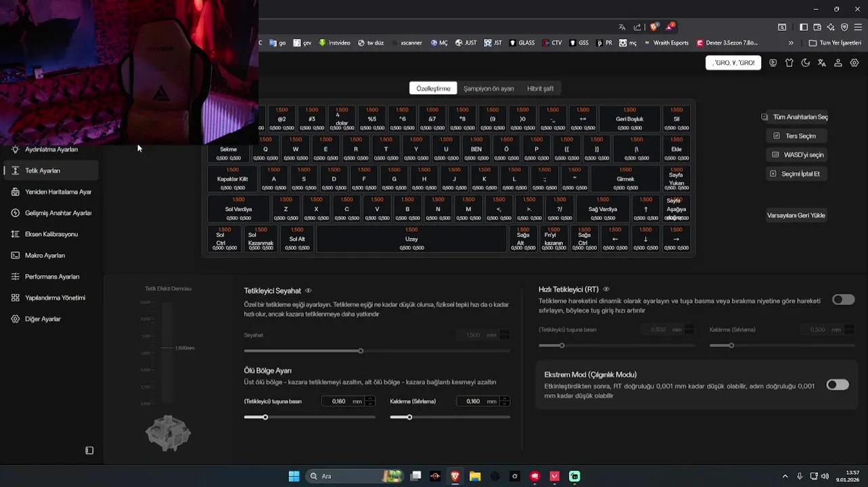This screenshot has height=487, width=868.
Task: Select the Uzay spacebar key
Action: point(411,239)
